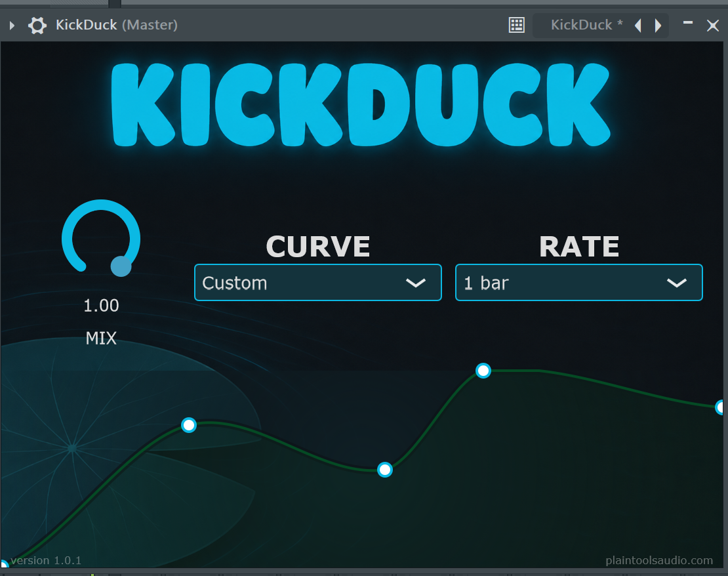Expand the CURVE dropdown chevron

(x=416, y=283)
